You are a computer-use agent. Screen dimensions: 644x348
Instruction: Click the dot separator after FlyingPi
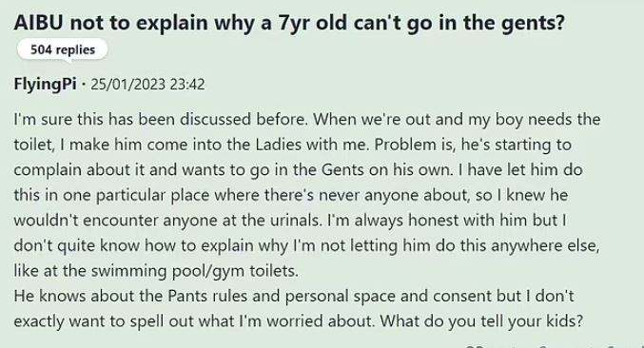(84, 85)
